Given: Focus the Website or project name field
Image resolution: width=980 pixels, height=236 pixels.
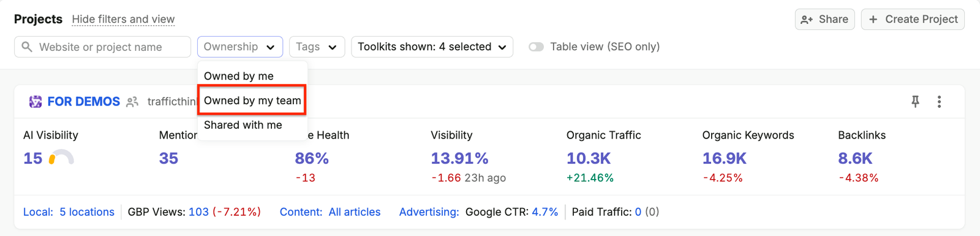Looking at the screenshot, I should (102, 47).
